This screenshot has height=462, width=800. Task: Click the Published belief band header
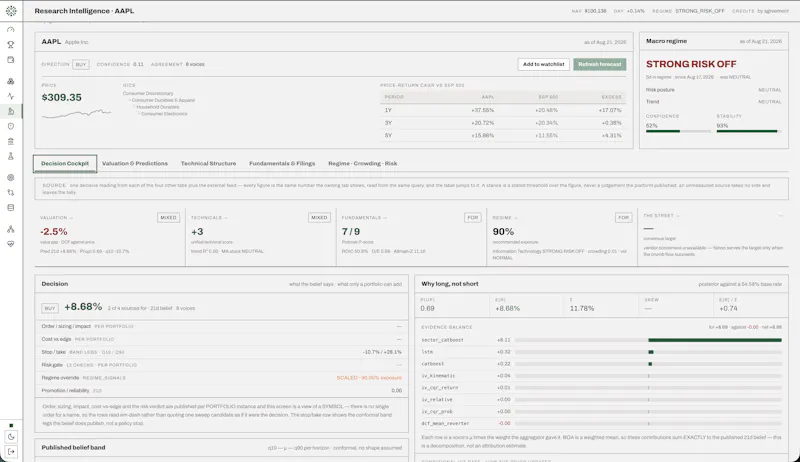click(x=221, y=448)
